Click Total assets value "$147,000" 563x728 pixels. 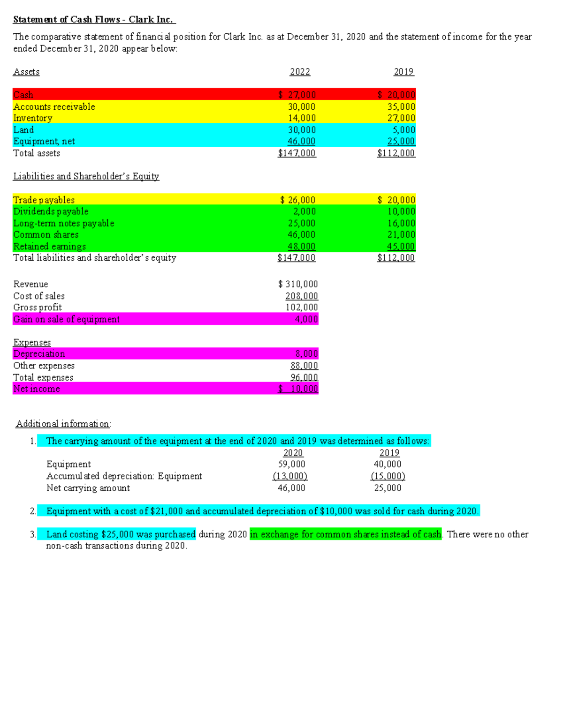click(297, 153)
